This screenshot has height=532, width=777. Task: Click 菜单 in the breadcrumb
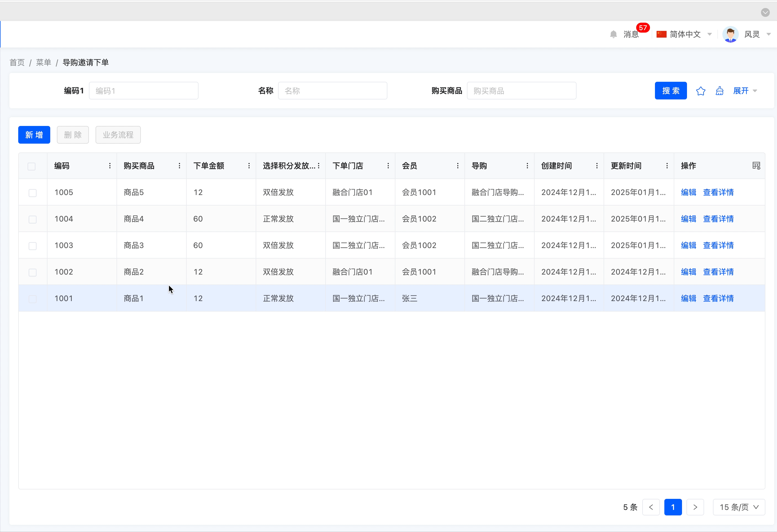click(43, 62)
